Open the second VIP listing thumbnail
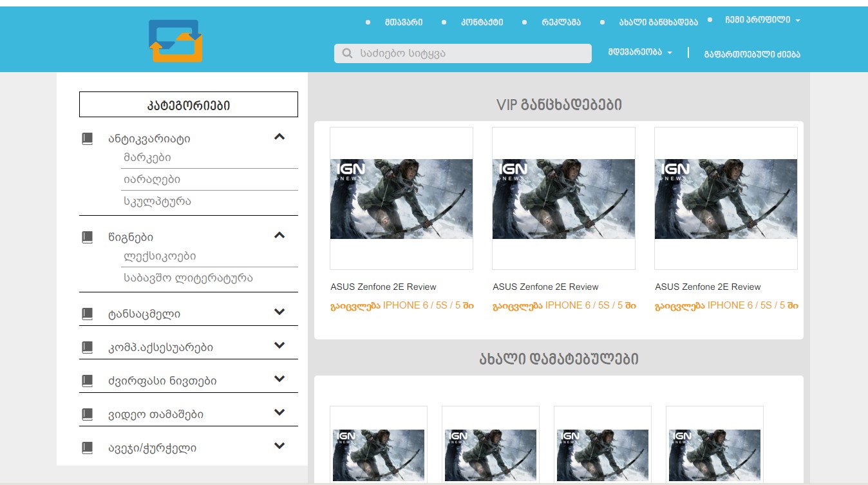This screenshot has width=868, height=485. coord(563,198)
